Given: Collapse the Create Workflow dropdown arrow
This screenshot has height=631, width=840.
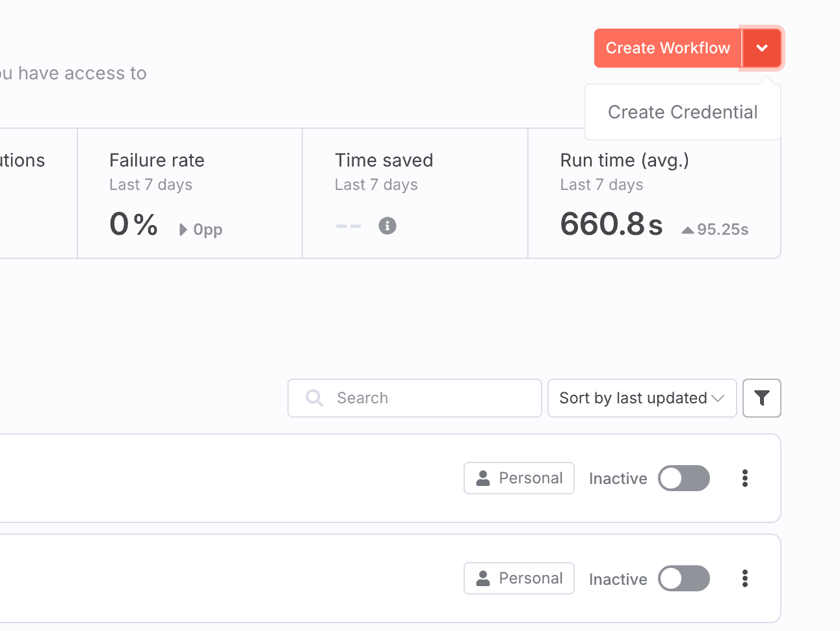Looking at the screenshot, I should click(762, 48).
